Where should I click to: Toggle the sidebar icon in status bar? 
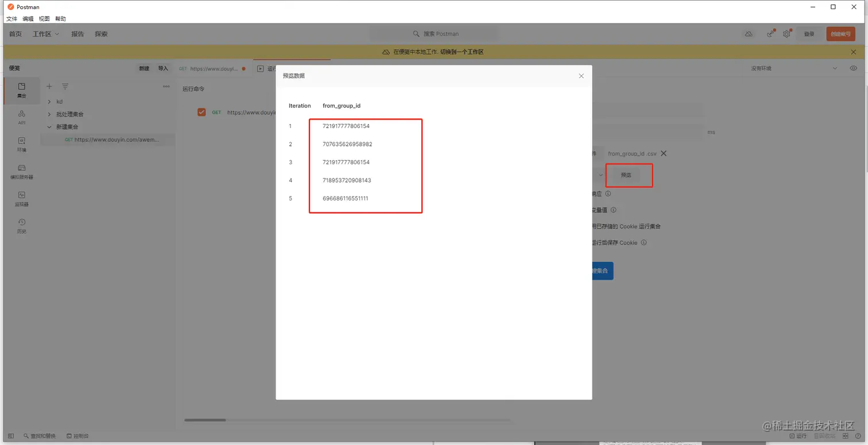11,436
